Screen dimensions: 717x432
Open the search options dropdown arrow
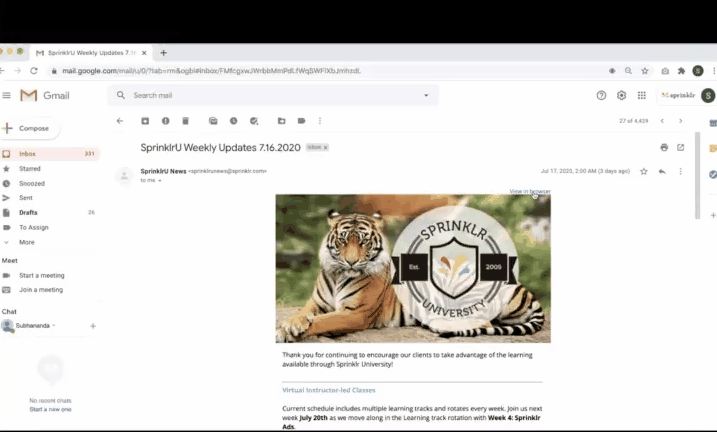click(426, 95)
